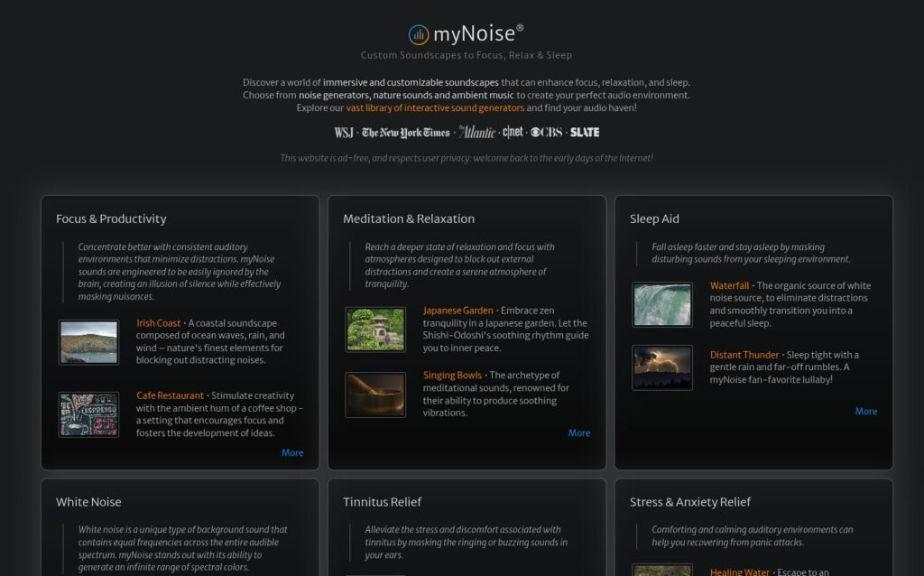
Task: Click the SLATE logo
Action: click(x=585, y=133)
